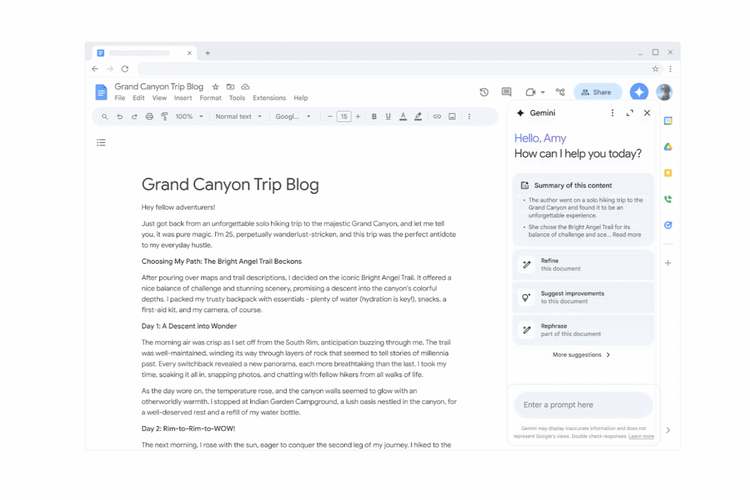Open the comments panel icon
This screenshot has width=750, height=500.
coord(507,92)
